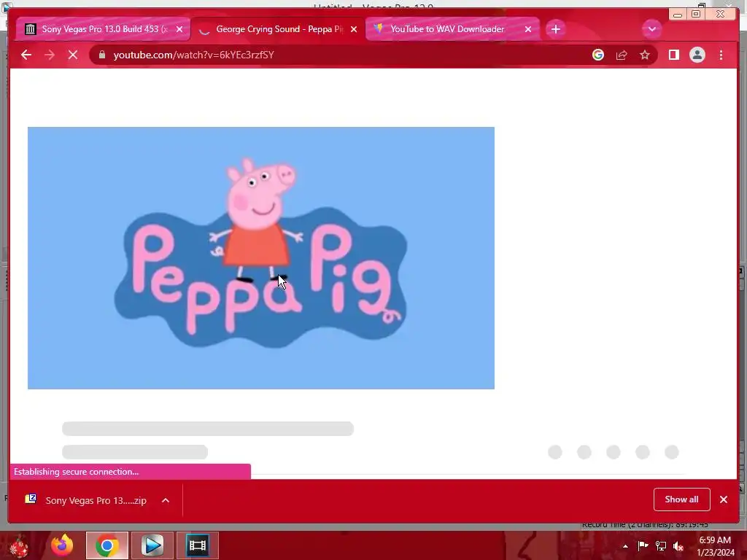Close the George Crying Sound tab

(354, 29)
